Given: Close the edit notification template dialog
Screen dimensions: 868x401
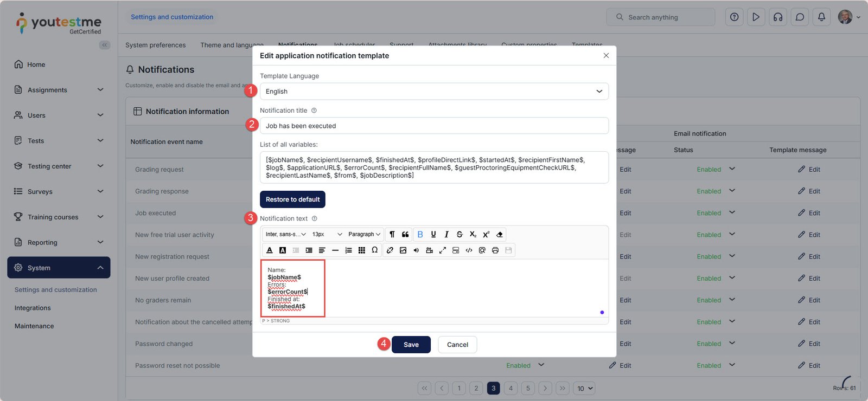Looking at the screenshot, I should [x=606, y=56].
